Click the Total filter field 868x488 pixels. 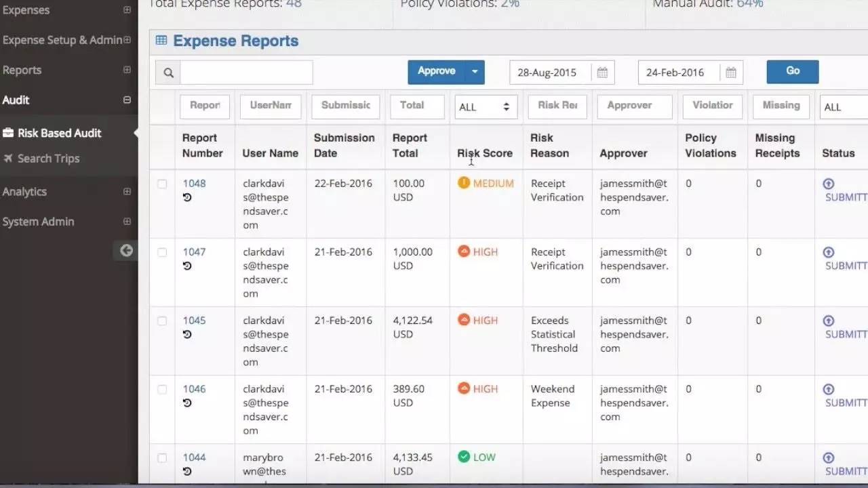click(x=417, y=106)
